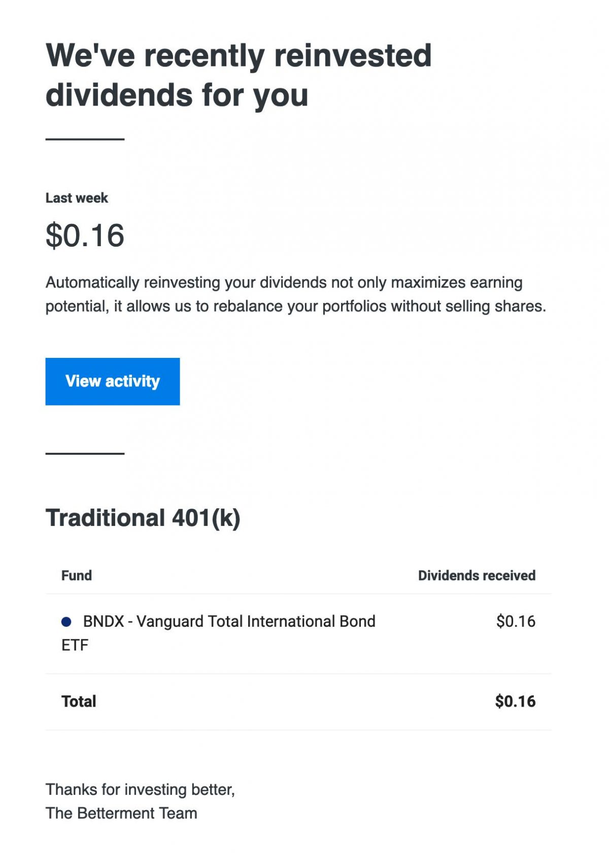Viewport: 609px width, 868px height.
Task: Click the wrapped 'ETF' text in the fund row
Action: (x=75, y=645)
